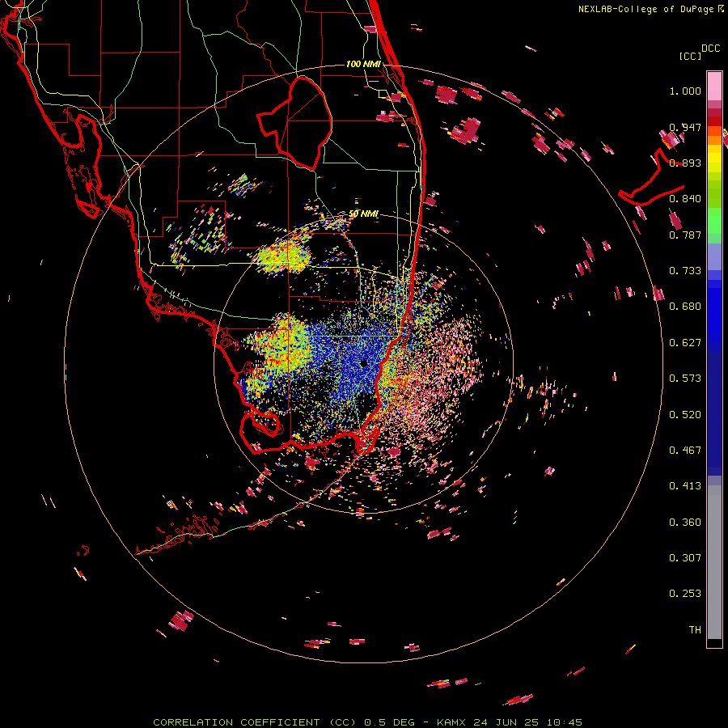Click the 0.307 scale value
This screenshot has height=728, width=728.
point(685,557)
